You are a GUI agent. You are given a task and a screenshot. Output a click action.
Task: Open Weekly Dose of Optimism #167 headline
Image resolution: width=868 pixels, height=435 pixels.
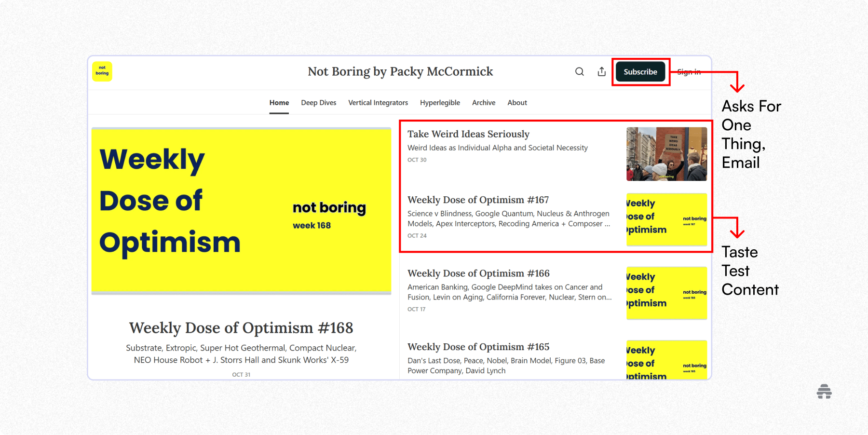point(478,200)
